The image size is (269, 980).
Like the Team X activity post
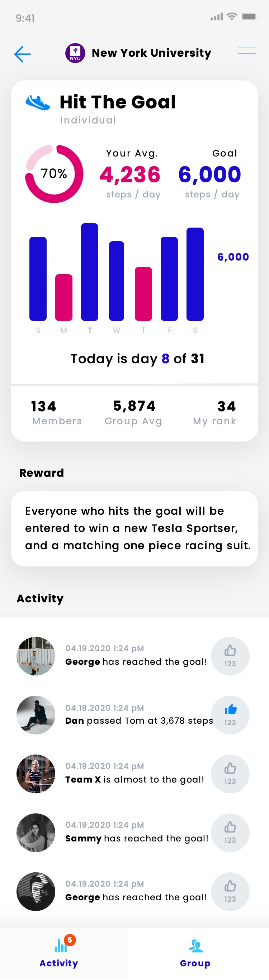230,774
